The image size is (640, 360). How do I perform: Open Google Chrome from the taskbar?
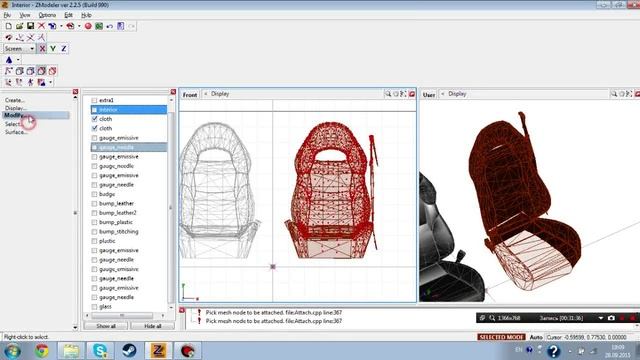(x=41, y=351)
